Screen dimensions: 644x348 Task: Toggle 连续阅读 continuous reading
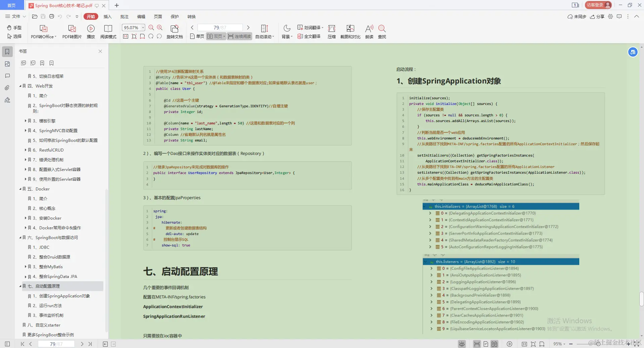(x=239, y=36)
